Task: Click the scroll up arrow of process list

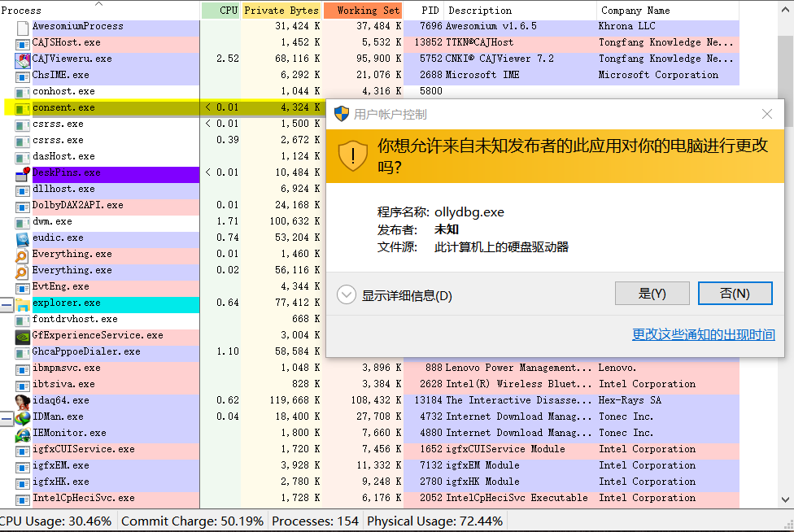Action: click(785, 10)
